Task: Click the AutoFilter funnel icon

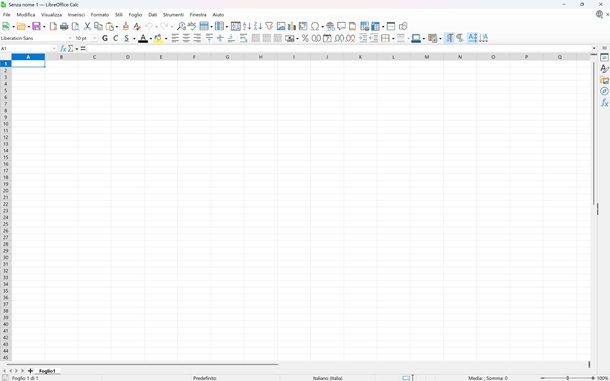Action: (269, 26)
